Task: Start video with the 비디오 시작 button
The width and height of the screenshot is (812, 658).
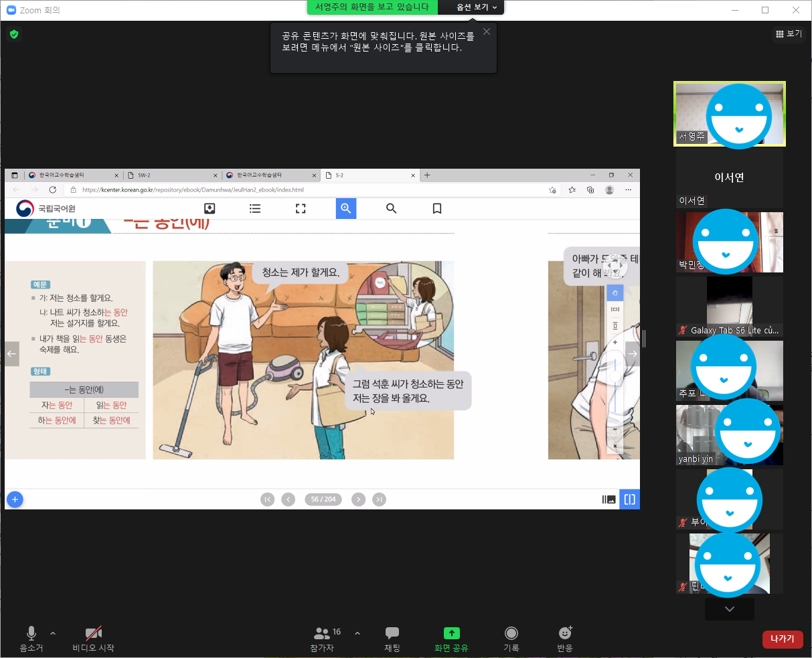Action: pos(94,639)
